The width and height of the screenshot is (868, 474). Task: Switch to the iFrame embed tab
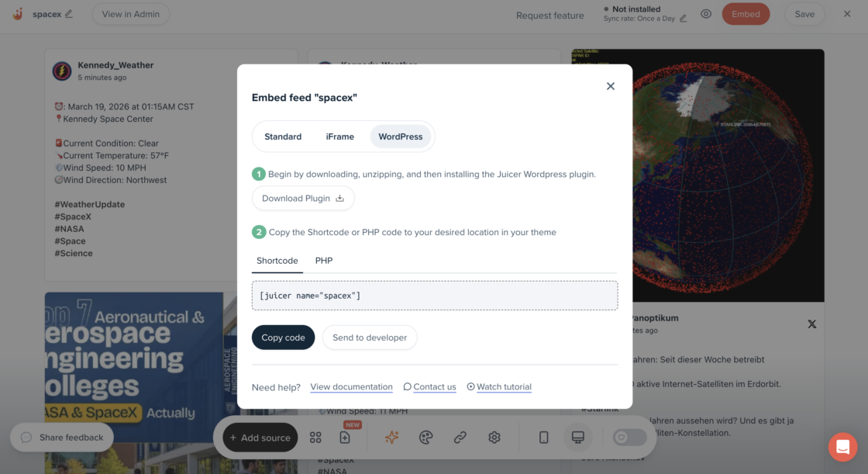click(339, 137)
